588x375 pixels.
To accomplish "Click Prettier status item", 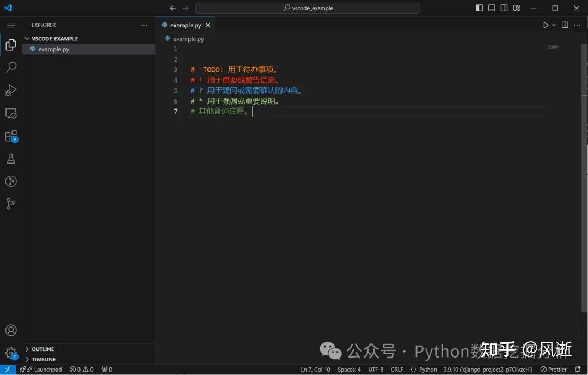I will pos(554,370).
